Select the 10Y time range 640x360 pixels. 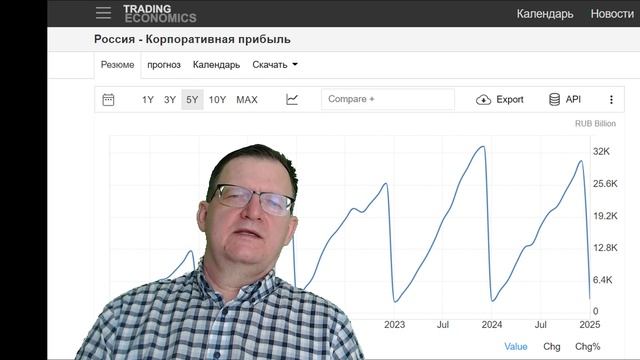point(217,100)
